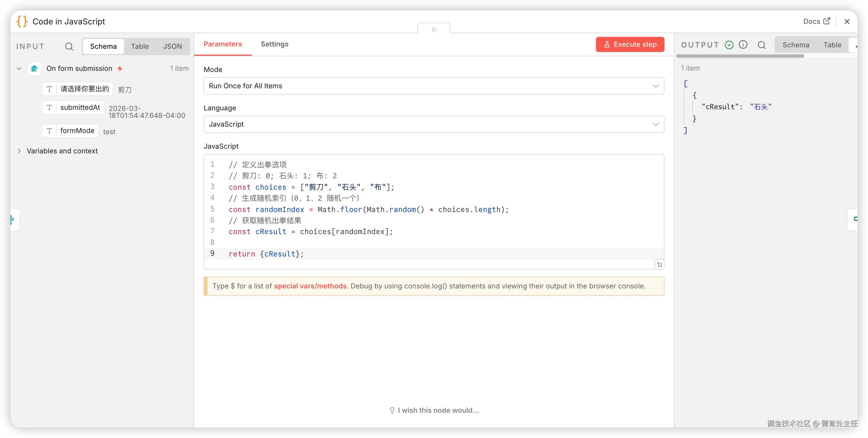Viewport: 868px width, 438px height.
Task: Click the green output success checkmark icon
Action: coord(729,45)
